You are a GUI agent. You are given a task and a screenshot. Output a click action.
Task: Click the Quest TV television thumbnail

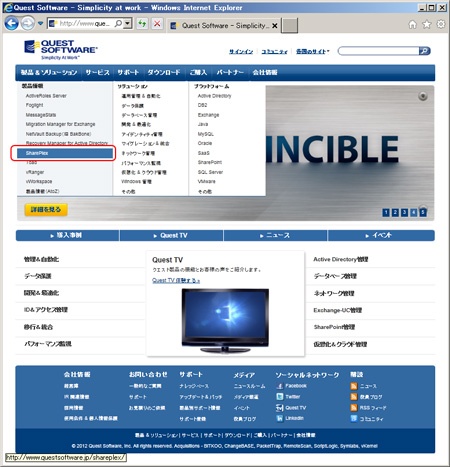coord(225,320)
